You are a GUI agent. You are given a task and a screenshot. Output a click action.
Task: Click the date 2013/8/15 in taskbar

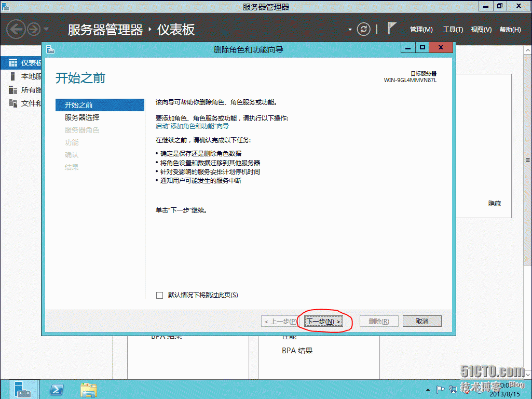click(504, 394)
